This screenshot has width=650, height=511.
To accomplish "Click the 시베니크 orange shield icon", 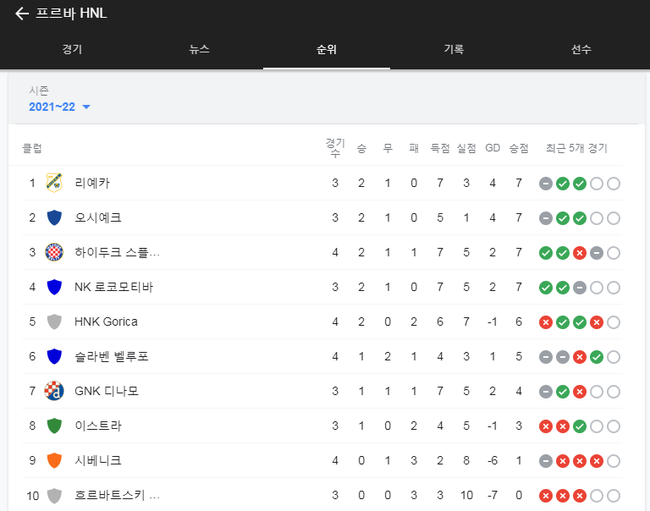I will pyautogui.click(x=54, y=460).
